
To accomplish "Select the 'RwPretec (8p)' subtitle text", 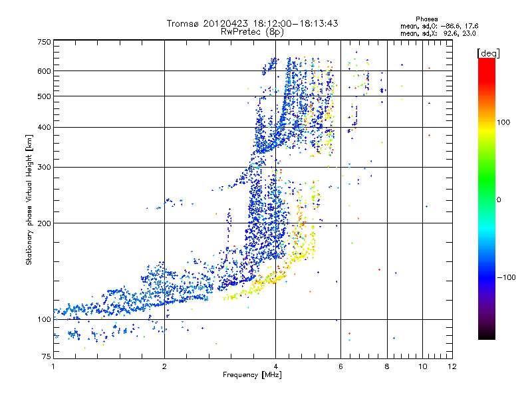I will tap(253, 32).
